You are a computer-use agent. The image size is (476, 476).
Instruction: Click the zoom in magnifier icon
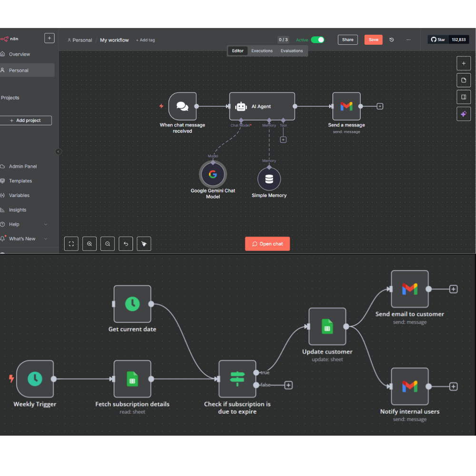pos(89,244)
